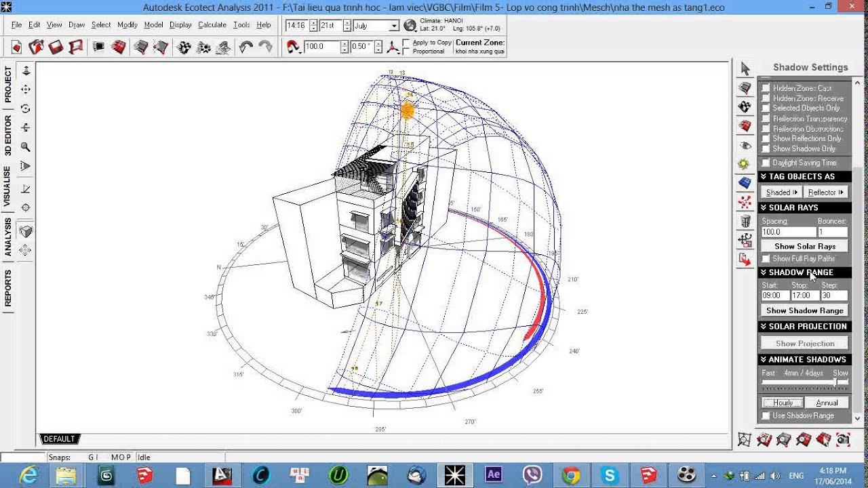Image resolution: width=868 pixels, height=488 pixels.
Task: Open Google Chrome from the taskbar
Action: click(x=571, y=475)
